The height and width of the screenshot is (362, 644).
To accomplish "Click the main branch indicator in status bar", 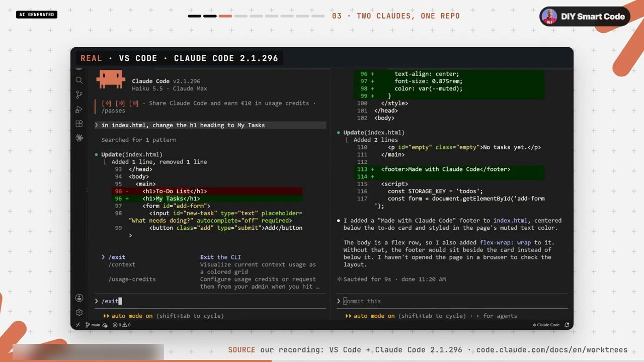I will coord(94,325).
